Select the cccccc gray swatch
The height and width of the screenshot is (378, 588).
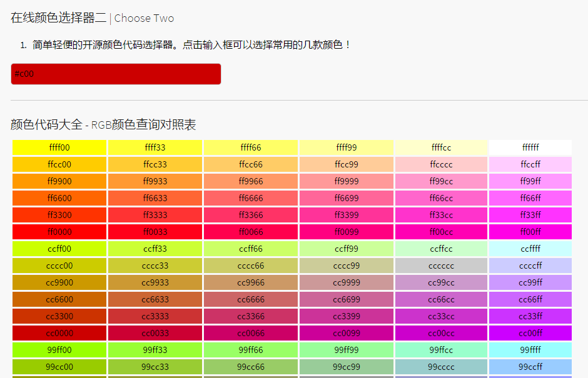441,266
